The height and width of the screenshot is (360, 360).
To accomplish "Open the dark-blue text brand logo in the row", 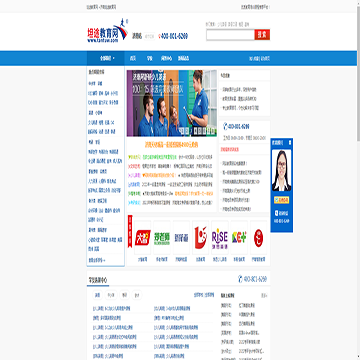I will click(181, 237).
